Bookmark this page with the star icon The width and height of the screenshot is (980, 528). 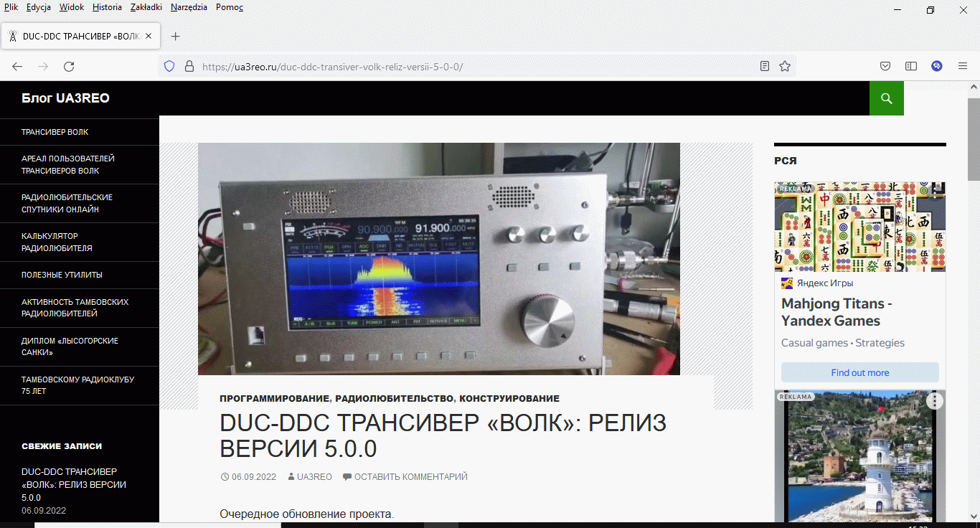click(785, 66)
